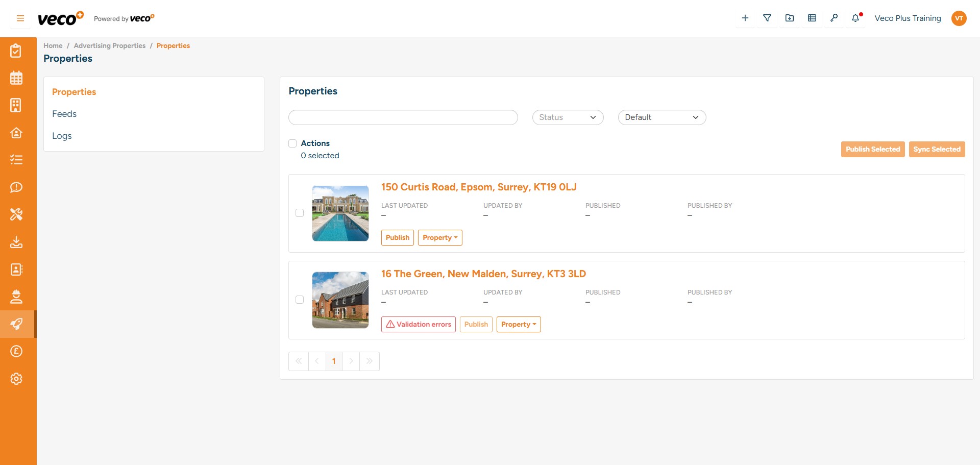Check the box beside 16 The Green
Viewport: 980px width, 465px height.
[300, 300]
